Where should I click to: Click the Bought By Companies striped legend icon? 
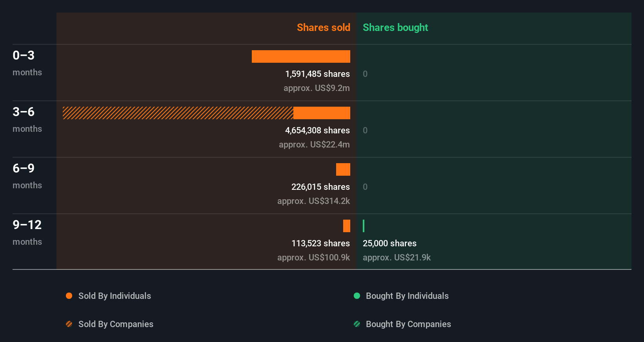[x=357, y=324]
